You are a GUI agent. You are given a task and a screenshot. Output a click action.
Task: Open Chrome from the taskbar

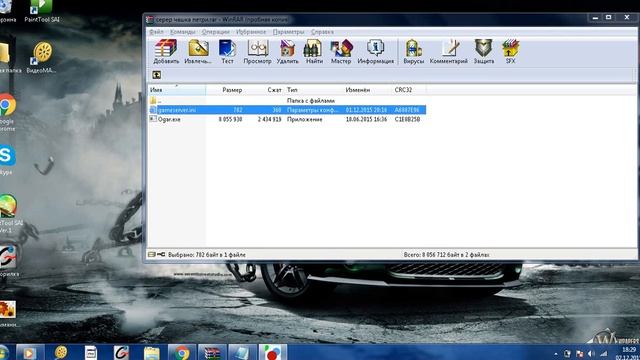182,352
